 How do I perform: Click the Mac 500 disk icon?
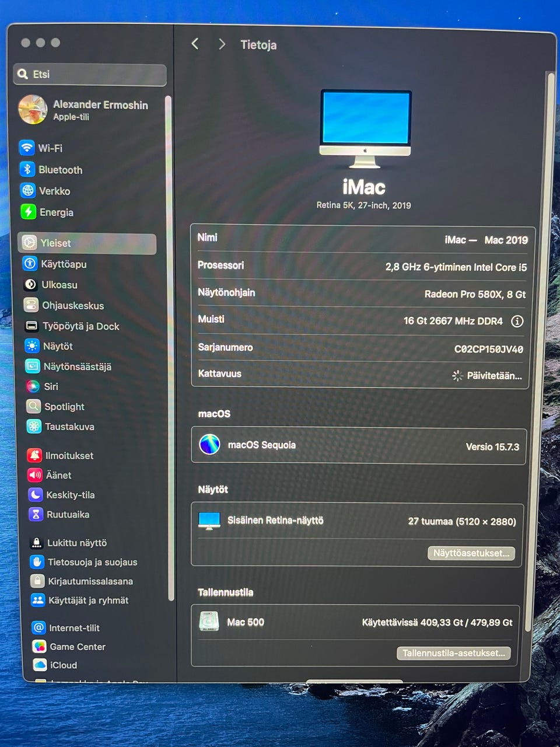pos(209,622)
